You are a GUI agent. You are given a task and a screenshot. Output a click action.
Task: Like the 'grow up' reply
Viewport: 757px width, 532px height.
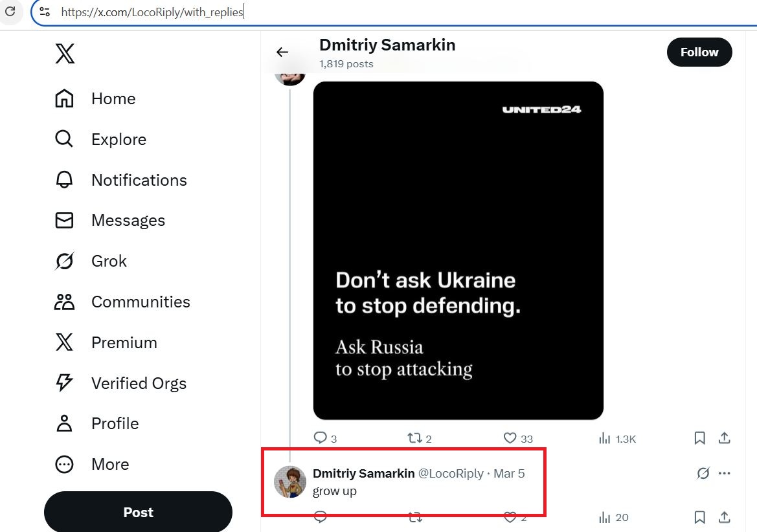[x=510, y=517]
